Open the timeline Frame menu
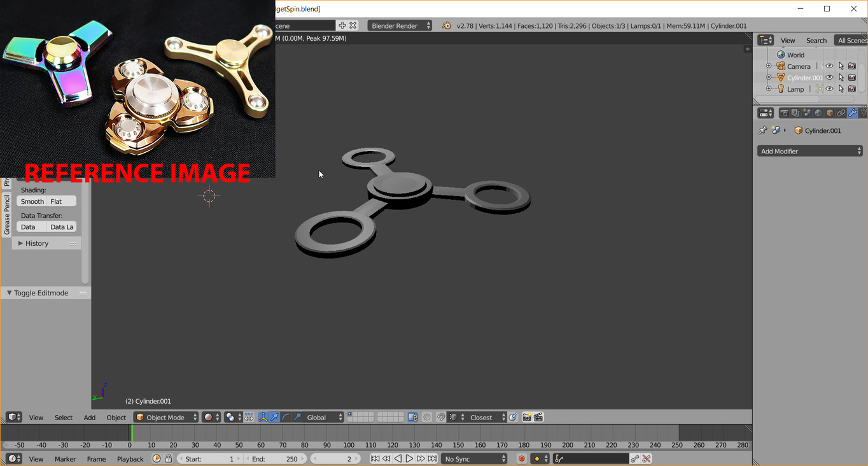The height and width of the screenshot is (466, 868). pyautogui.click(x=96, y=459)
